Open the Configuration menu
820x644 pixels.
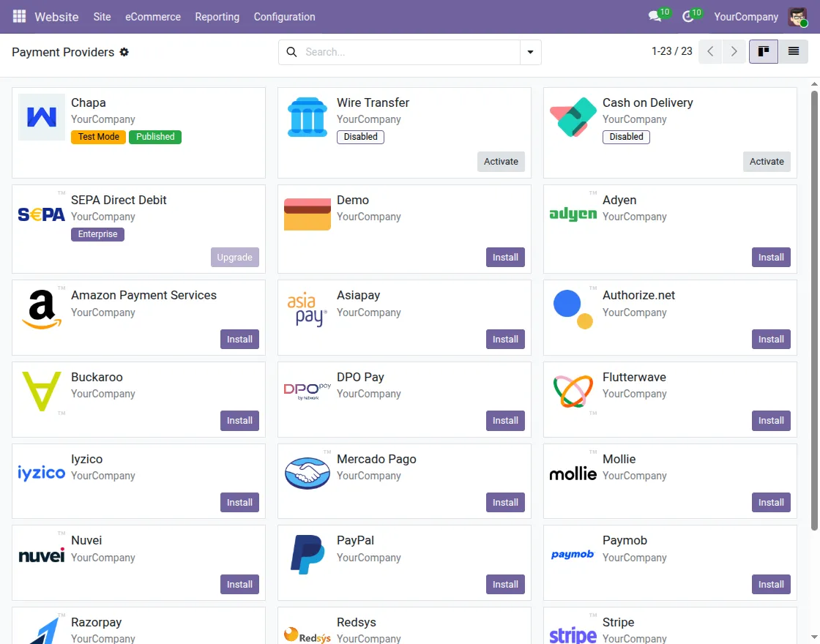(284, 16)
